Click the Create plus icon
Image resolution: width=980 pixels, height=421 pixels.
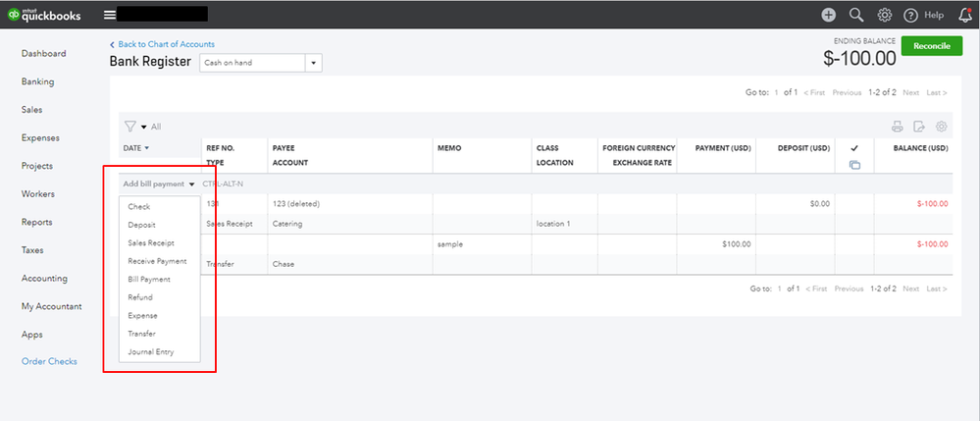click(x=829, y=15)
